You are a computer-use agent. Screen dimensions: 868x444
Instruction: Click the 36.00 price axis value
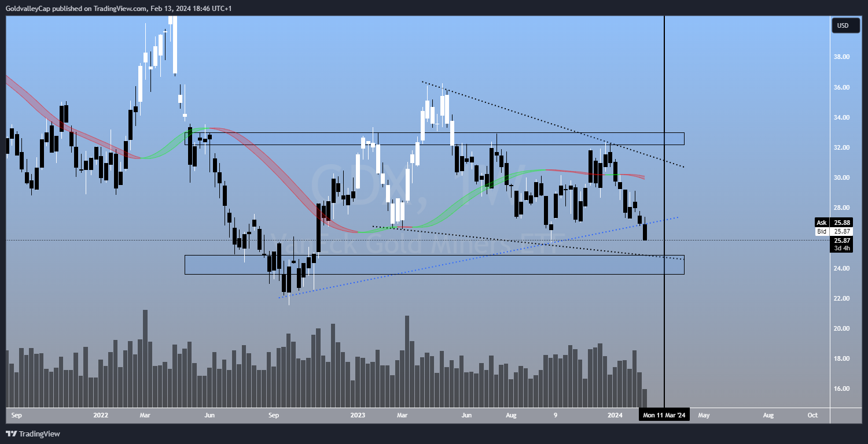point(841,87)
